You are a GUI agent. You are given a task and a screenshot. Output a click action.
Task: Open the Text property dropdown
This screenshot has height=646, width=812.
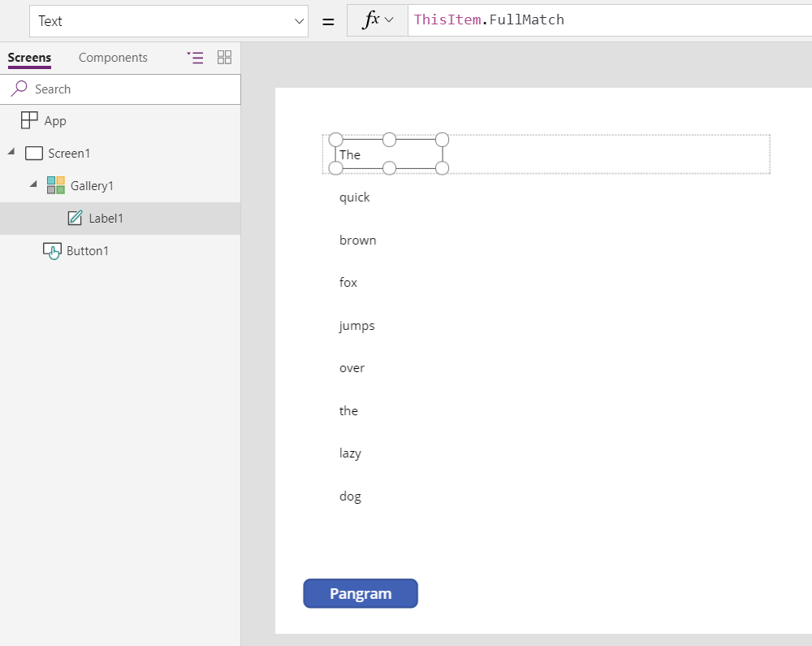click(169, 21)
